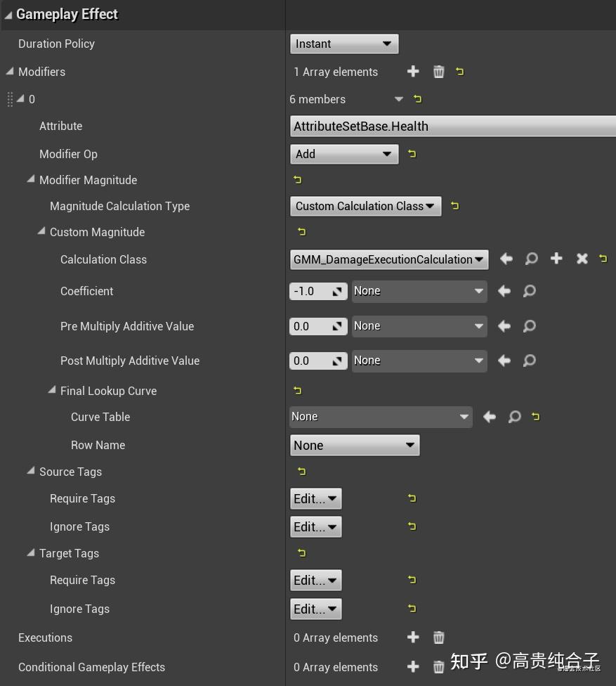Select the AttributeSetBase.Health attribute field
616x686 pixels.
[450, 127]
